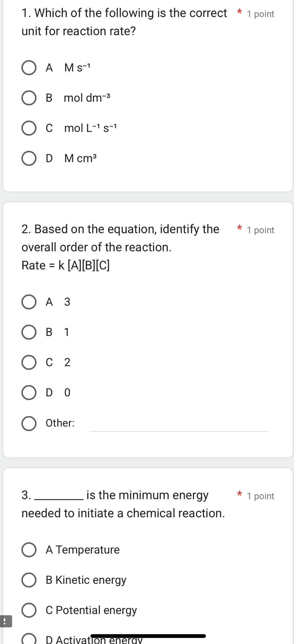Select answer B 'mol dm⁻³' for question 1
Image resolution: width=294 pixels, height=644 pixels.
pos(29,98)
